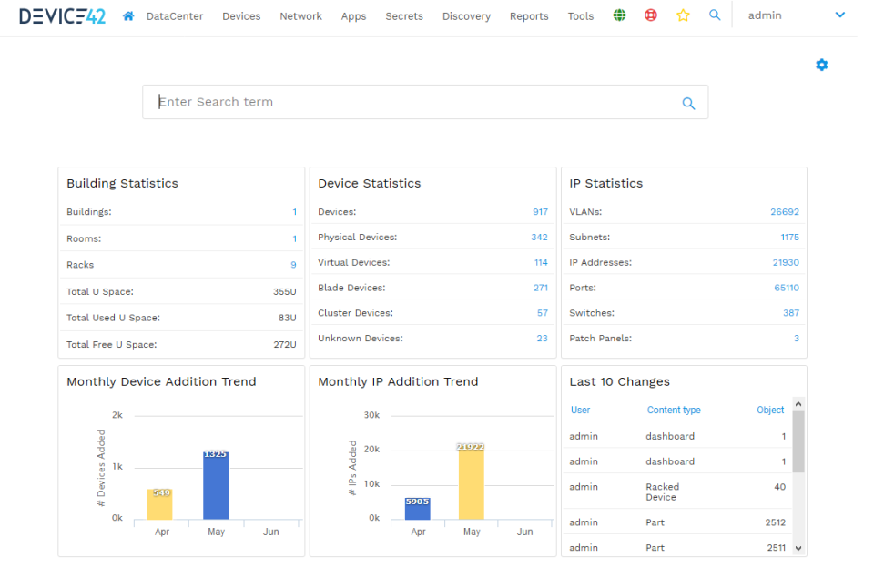Click the yellow May IPs bar

point(471,482)
